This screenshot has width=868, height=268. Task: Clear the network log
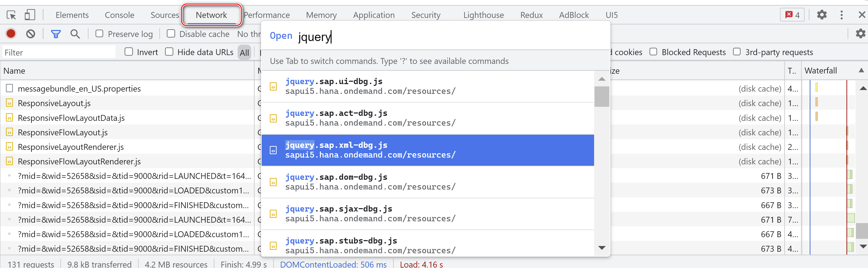[31, 34]
